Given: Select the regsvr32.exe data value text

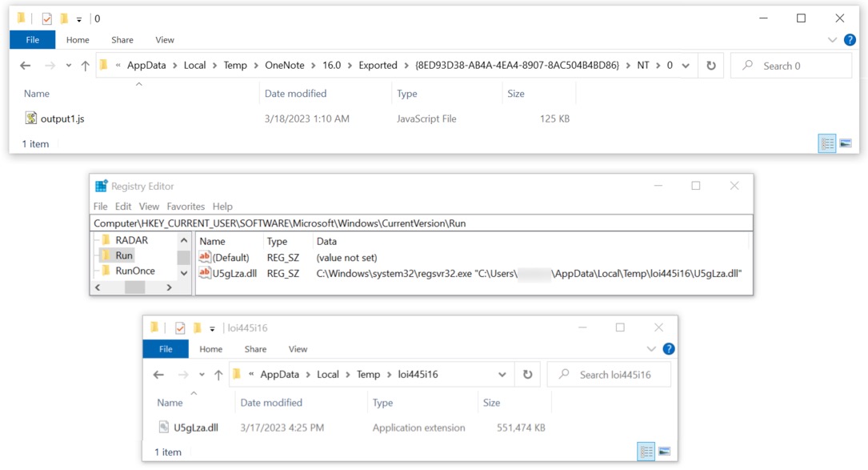Looking at the screenshot, I should click(x=529, y=273).
